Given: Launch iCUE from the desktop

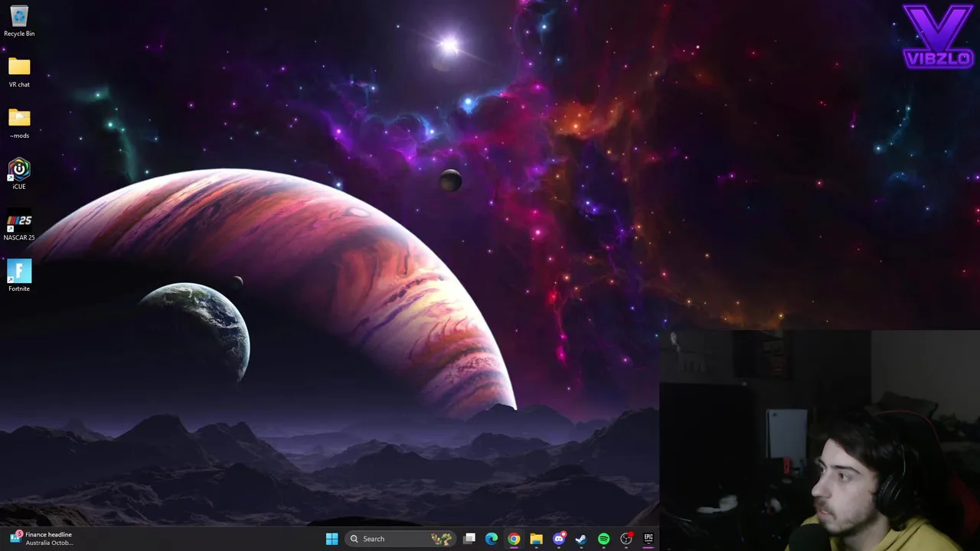Looking at the screenshot, I should [19, 174].
